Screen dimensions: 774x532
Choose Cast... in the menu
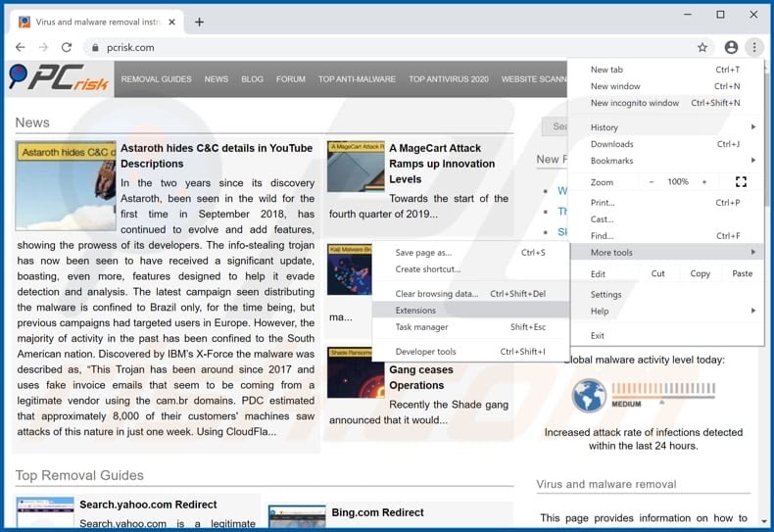tap(666, 219)
